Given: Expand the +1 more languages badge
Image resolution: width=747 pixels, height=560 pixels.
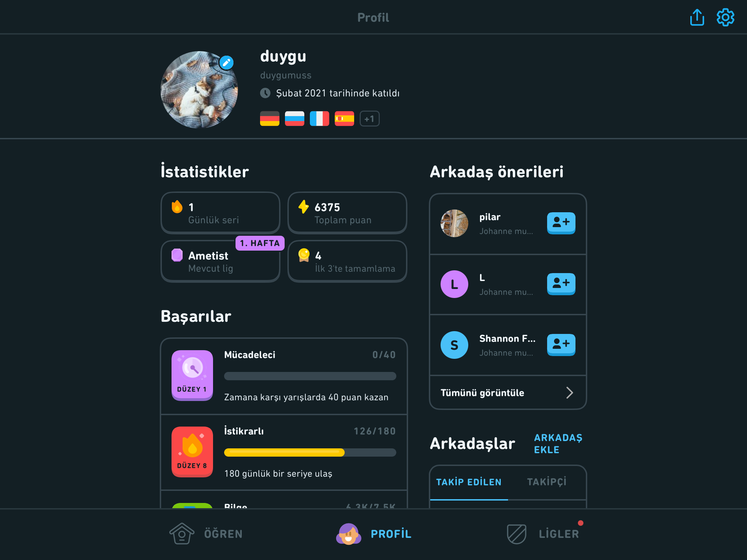Looking at the screenshot, I should (369, 119).
